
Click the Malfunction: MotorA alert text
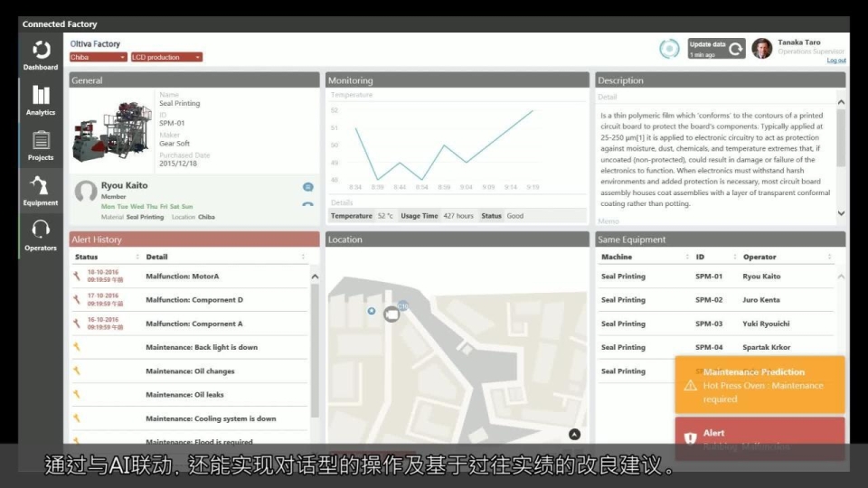pos(182,277)
